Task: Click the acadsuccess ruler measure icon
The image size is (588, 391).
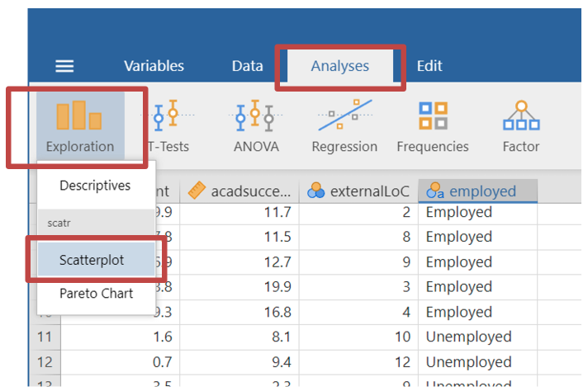Action: pos(197,191)
